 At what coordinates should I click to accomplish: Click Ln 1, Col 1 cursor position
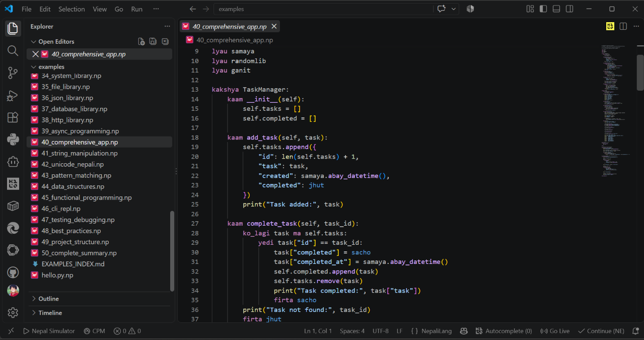point(318,331)
